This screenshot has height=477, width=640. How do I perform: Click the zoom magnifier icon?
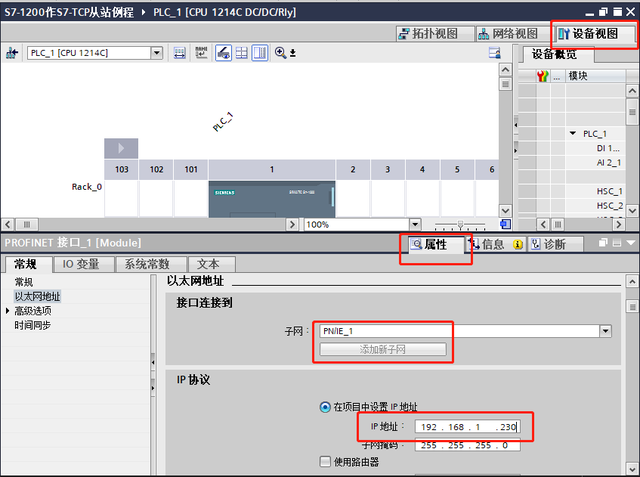point(280,53)
